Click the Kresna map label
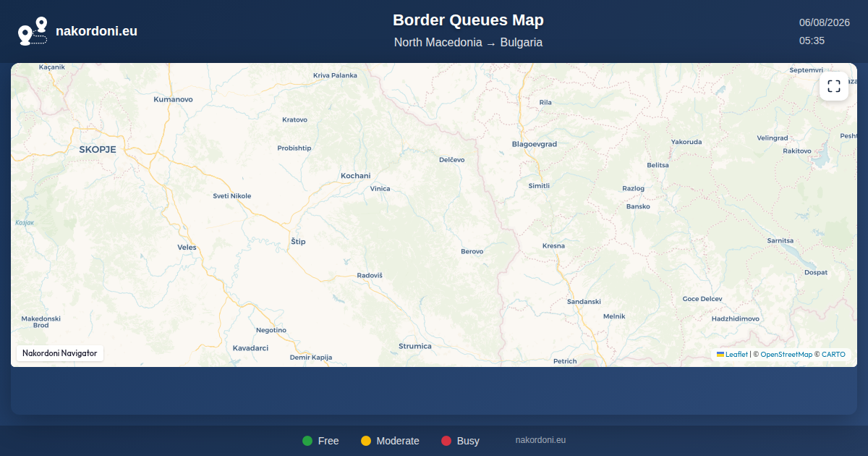The image size is (868, 456). 553,246
